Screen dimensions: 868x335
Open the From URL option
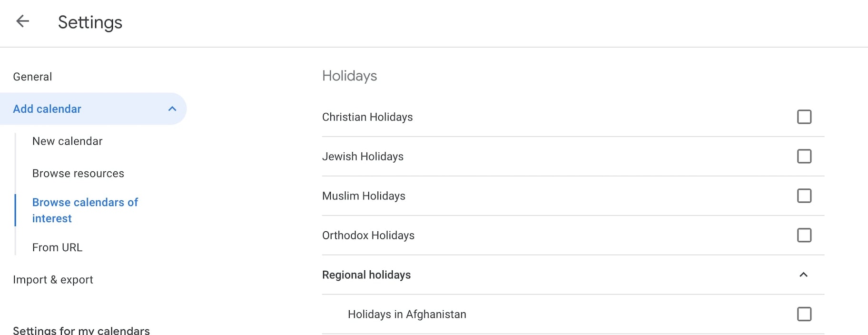click(57, 247)
